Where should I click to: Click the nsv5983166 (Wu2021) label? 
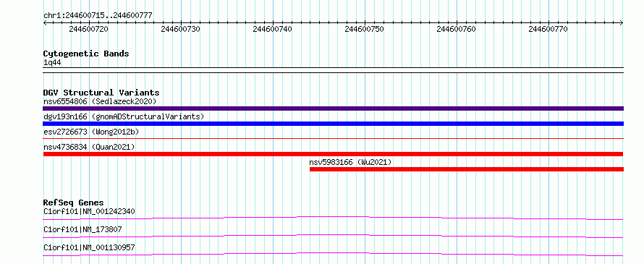click(x=350, y=162)
